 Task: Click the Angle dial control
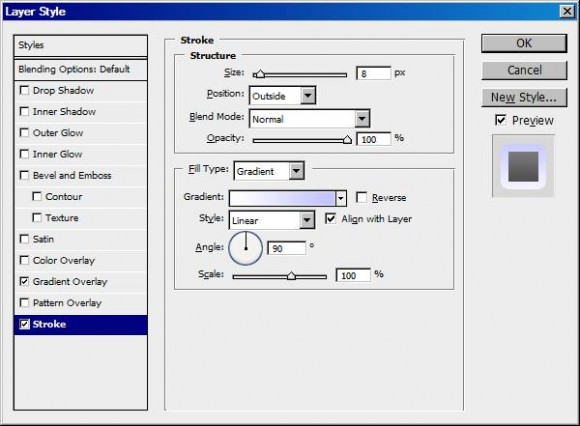(245, 248)
